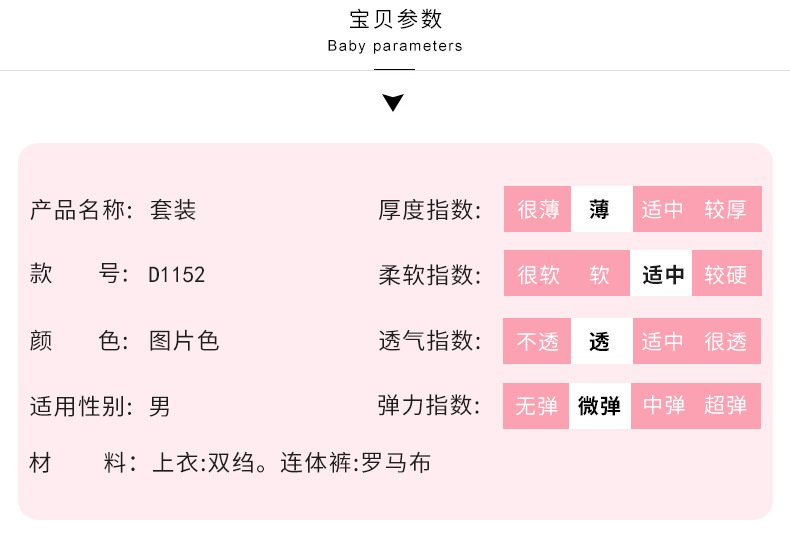
Task: Click the black down arrow icon
Action: pos(394,102)
